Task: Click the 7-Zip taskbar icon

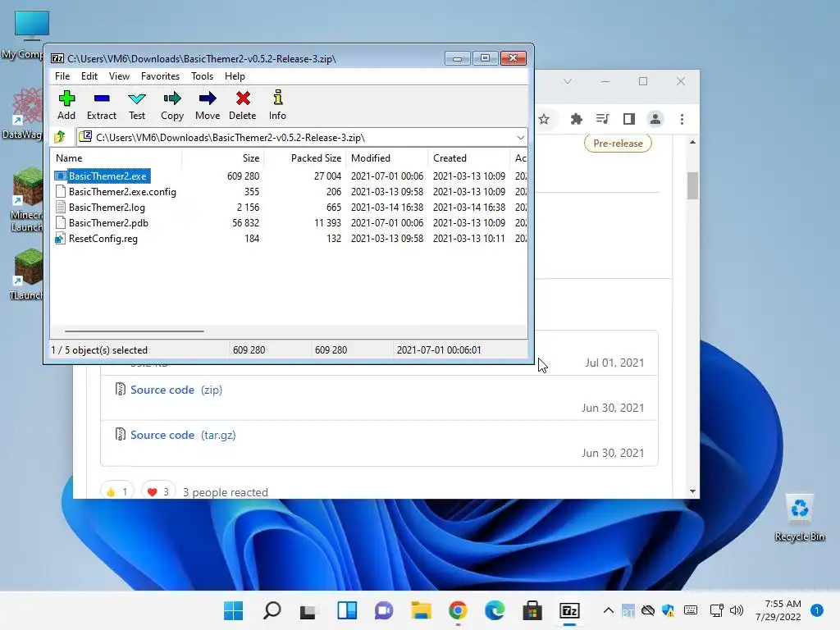Action: click(x=569, y=610)
